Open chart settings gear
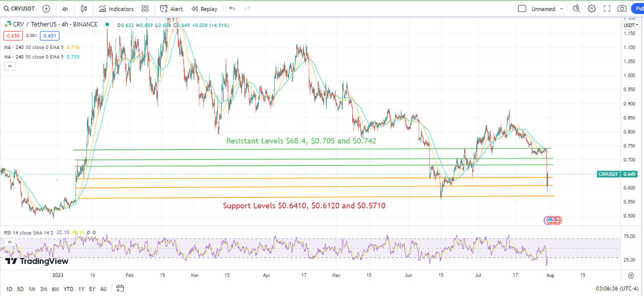Viewport: 644px width, 296px height. point(592,8)
